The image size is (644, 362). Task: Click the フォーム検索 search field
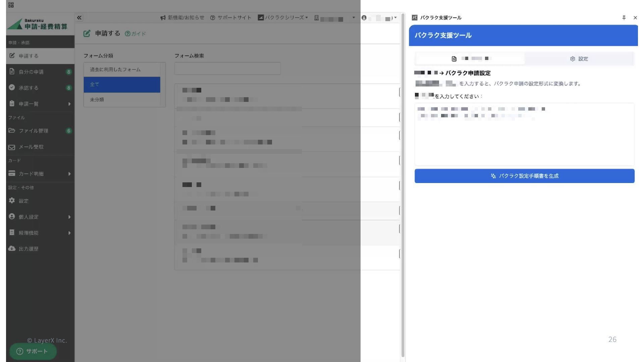tap(227, 68)
